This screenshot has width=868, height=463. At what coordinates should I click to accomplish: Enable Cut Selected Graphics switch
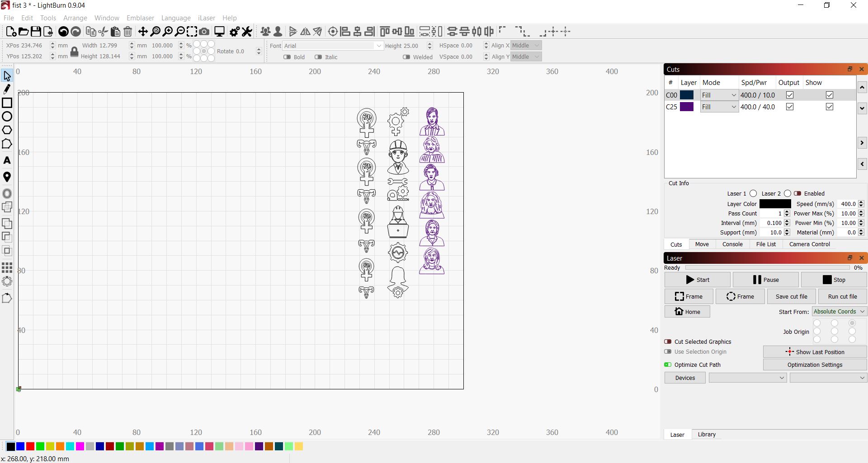(x=668, y=341)
